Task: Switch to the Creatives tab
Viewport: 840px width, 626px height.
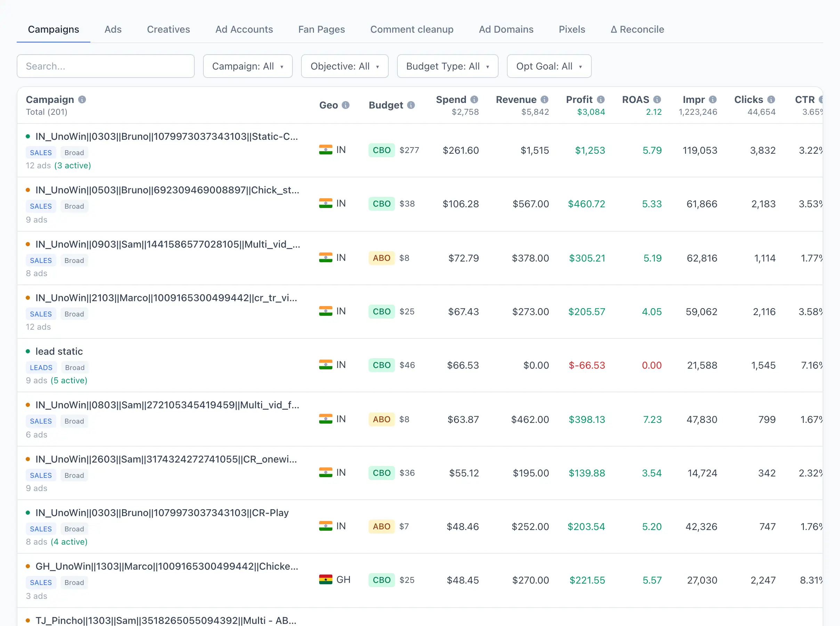Action: pyautogui.click(x=168, y=30)
